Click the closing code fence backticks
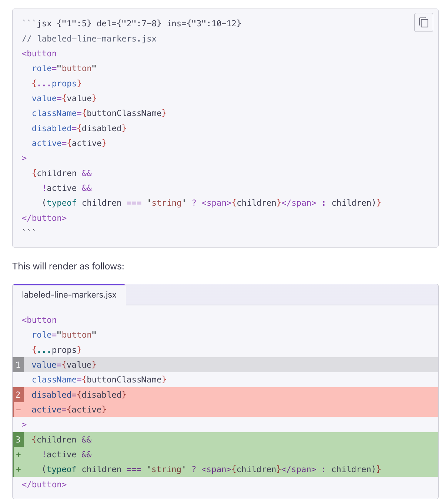The width and height of the screenshot is (445, 504). pyautogui.click(x=29, y=232)
